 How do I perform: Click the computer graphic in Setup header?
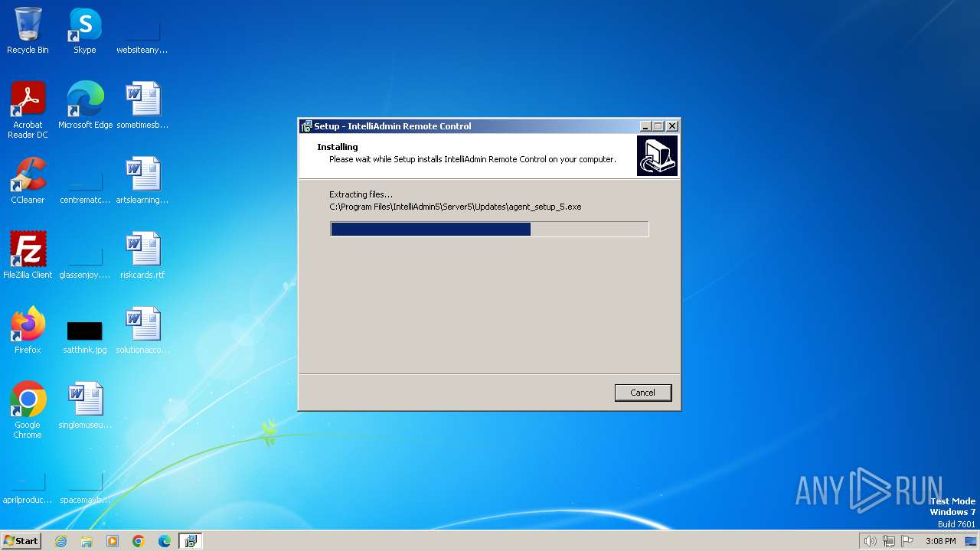click(x=657, y=156)
